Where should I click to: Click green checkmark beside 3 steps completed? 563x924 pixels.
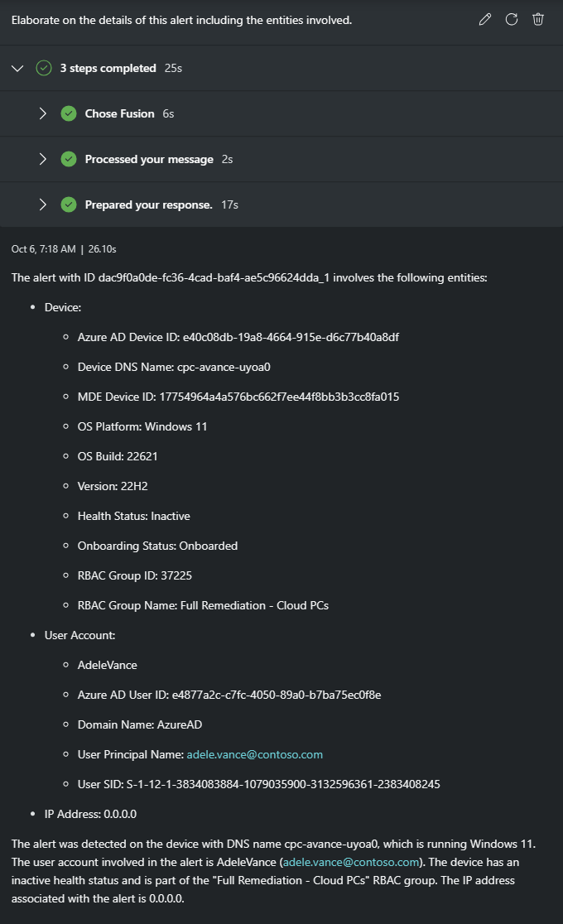click(x=44, y=68)
